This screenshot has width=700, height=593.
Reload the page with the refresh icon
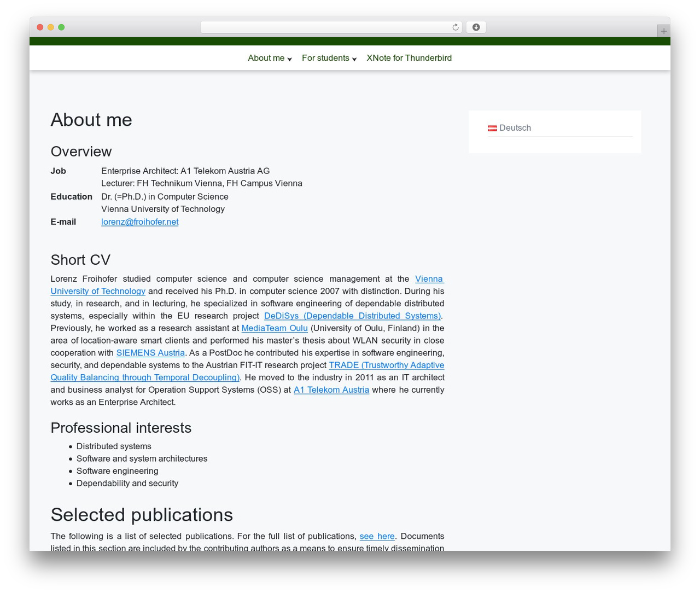455,27
